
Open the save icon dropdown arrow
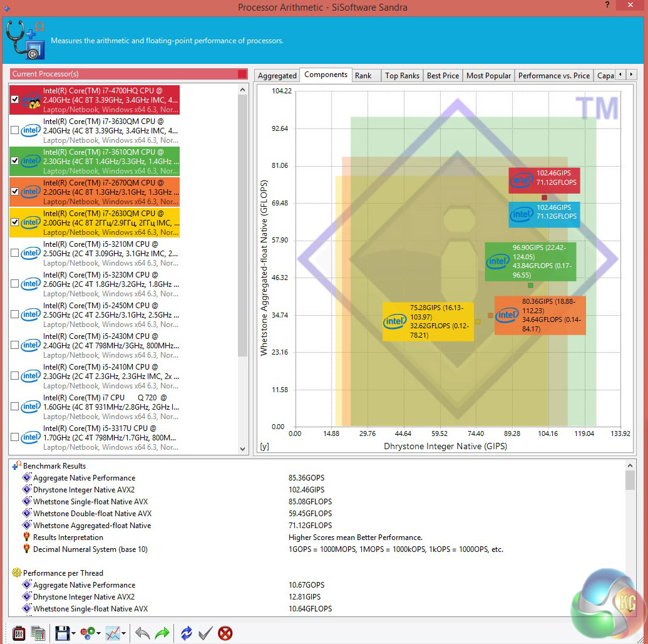[73, 633]
